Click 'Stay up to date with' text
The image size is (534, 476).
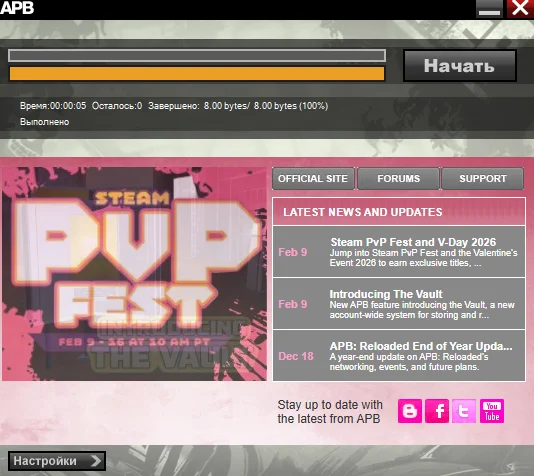coord(330,405)
